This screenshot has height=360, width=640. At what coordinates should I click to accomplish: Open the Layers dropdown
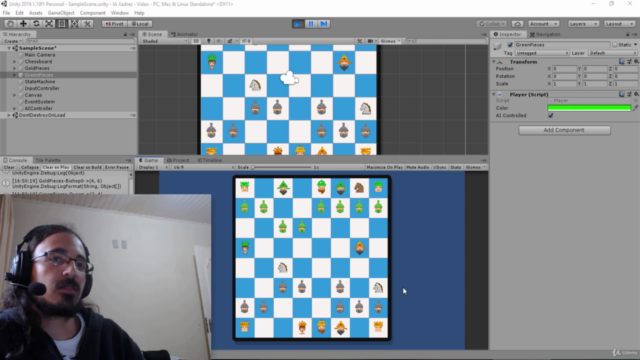(x=583, y=24)
